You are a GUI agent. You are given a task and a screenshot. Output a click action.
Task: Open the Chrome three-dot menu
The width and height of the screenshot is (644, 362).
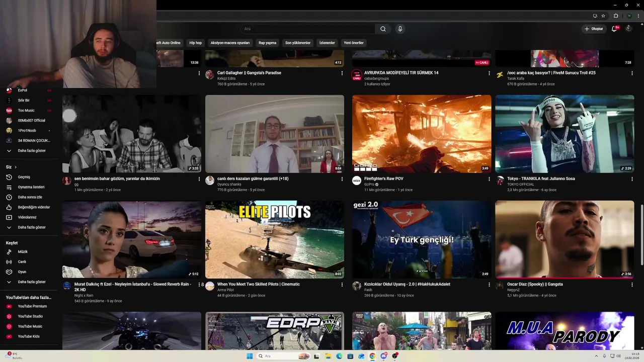pos(638,16)
